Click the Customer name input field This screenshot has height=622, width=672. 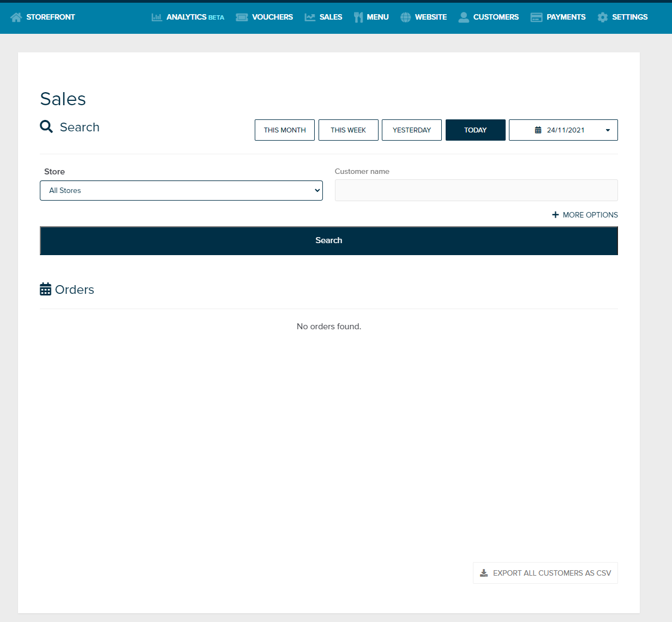click(476, 191)
